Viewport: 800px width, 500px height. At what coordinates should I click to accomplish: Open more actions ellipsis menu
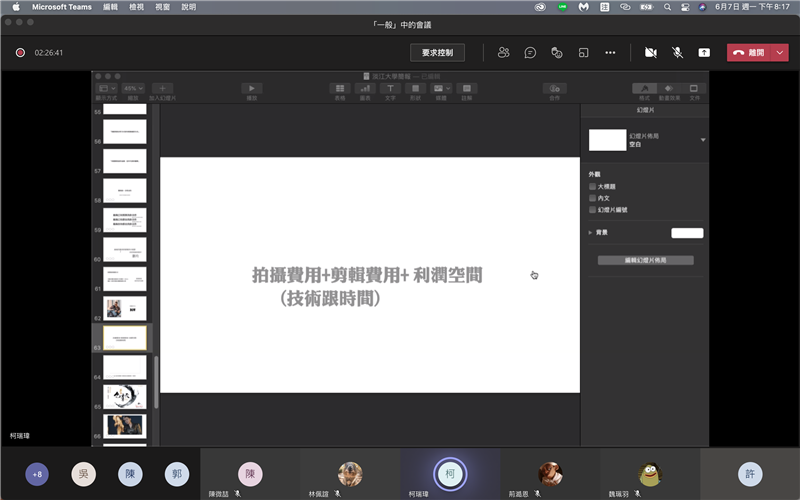(x=610, y=52)
